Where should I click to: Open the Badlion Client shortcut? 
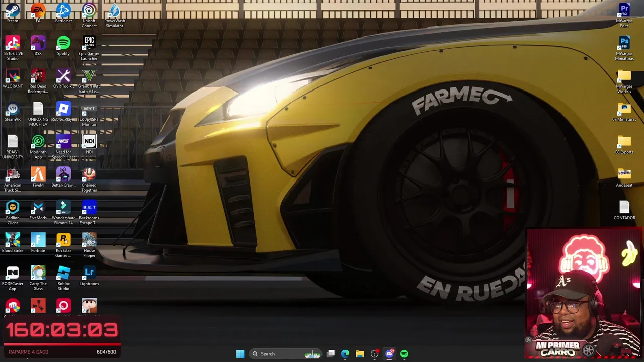(x=13, y=213)
